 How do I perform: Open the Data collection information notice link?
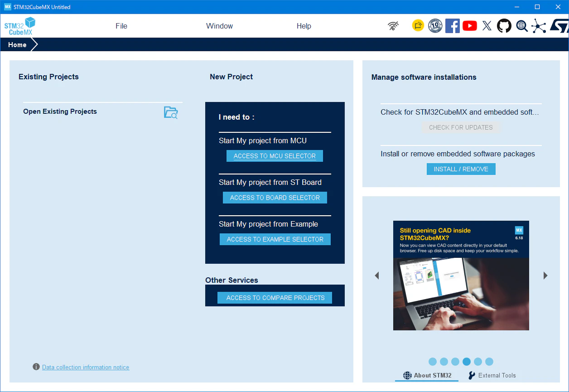click(86, 367)
